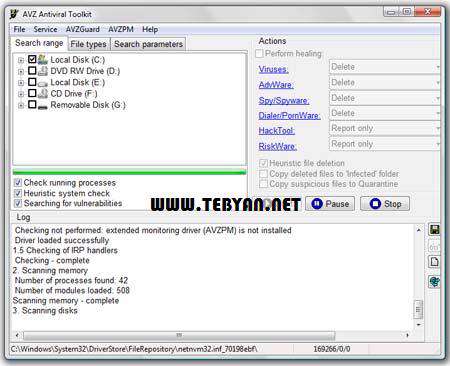Click the DVD RW Drive (D:) icon
Viewport: 450px width, 366px height.
point(43,71)
